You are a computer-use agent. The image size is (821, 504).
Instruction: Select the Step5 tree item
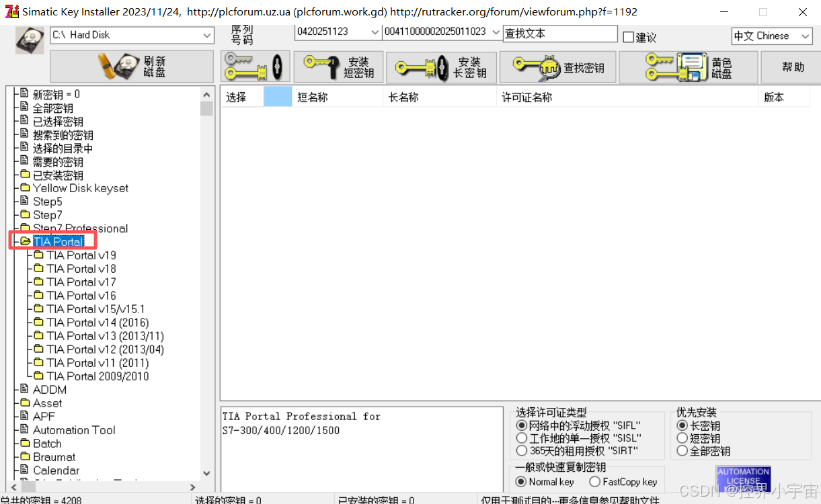[x=48, y=202]
